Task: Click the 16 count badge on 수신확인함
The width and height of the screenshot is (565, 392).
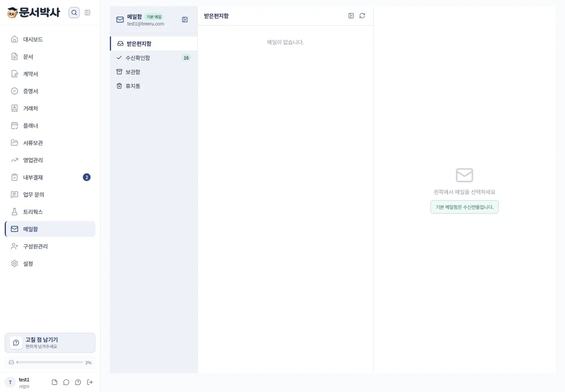Action: (186, 58)
